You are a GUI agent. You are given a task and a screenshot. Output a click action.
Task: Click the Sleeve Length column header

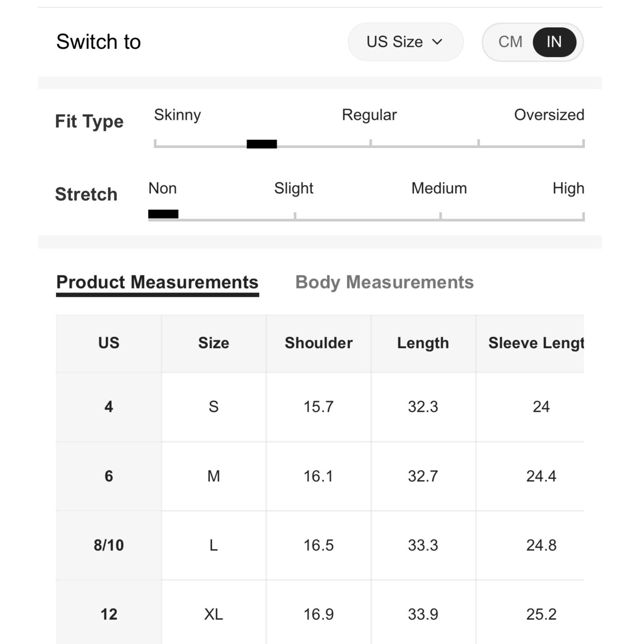(530, 343)
